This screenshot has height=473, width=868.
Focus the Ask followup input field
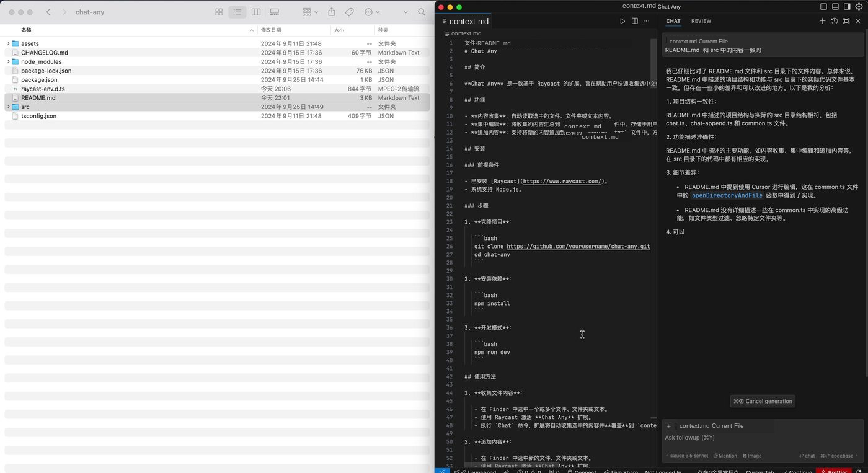(762, 438)
